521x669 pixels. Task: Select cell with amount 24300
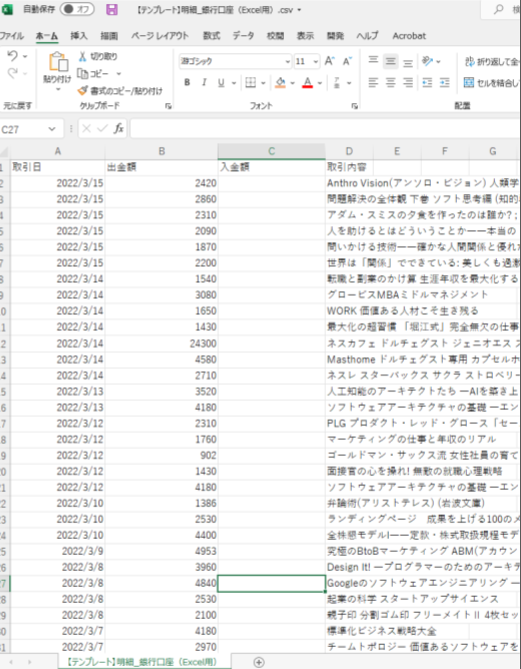pyautogui.click(x=162, y=343)
